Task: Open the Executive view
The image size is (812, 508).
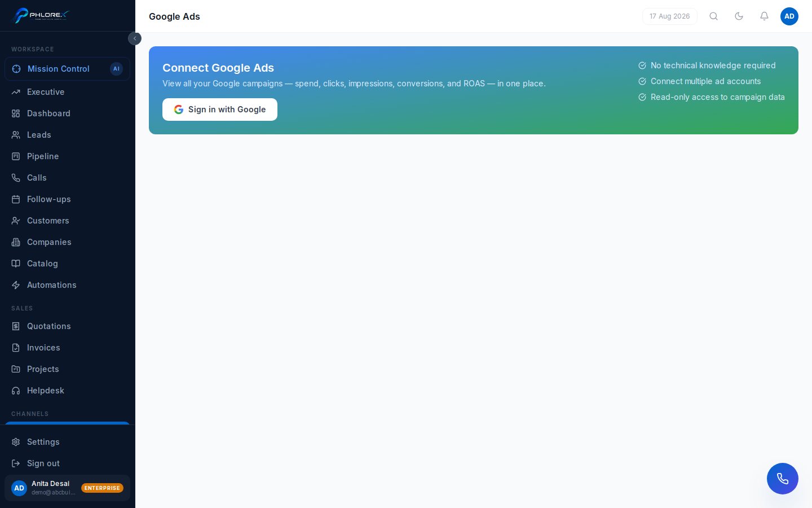Action: (x=67, y=92)
